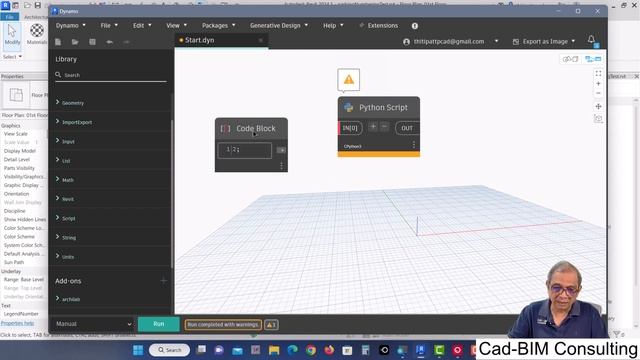This screenshot has height=360, width=640.
Task: Open the View menu in Dynamo
Action: point(176,25)
